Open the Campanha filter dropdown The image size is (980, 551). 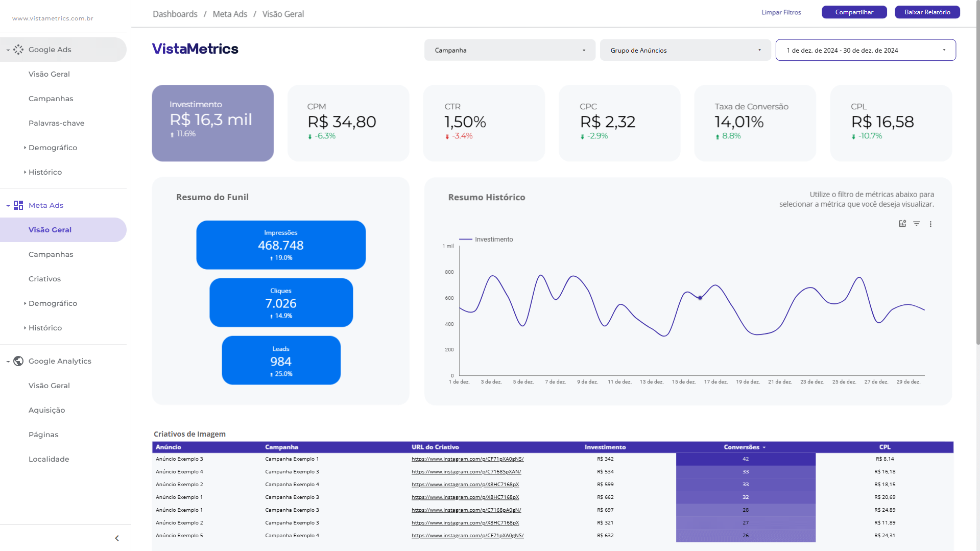(x=510, y=50)
